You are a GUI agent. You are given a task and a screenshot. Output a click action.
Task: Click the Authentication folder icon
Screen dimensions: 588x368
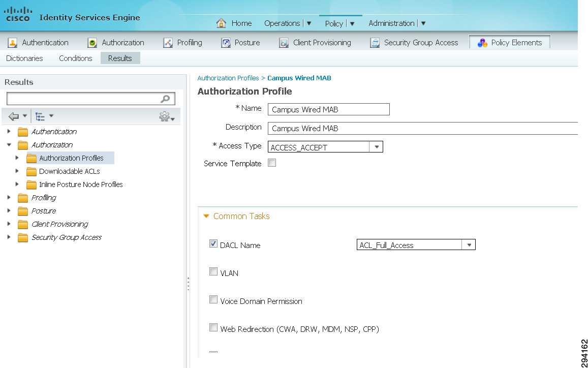[23, 132]
